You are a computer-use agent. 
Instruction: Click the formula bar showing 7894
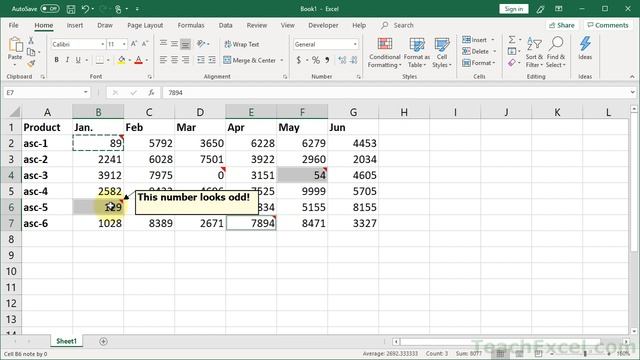[396, 93]
